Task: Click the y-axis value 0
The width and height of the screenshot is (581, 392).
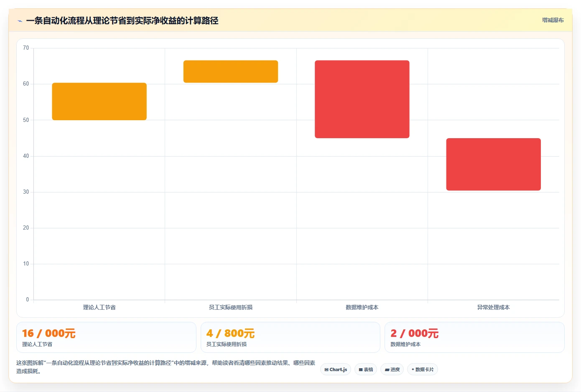Action: point(28,300)
